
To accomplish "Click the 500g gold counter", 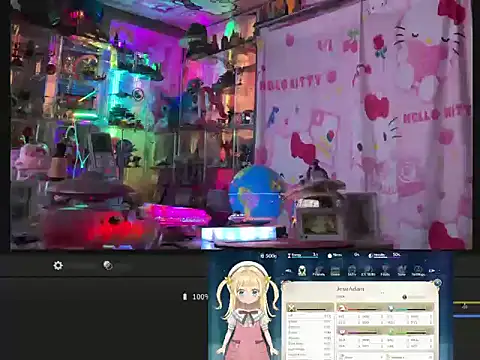I will [269, 256].
